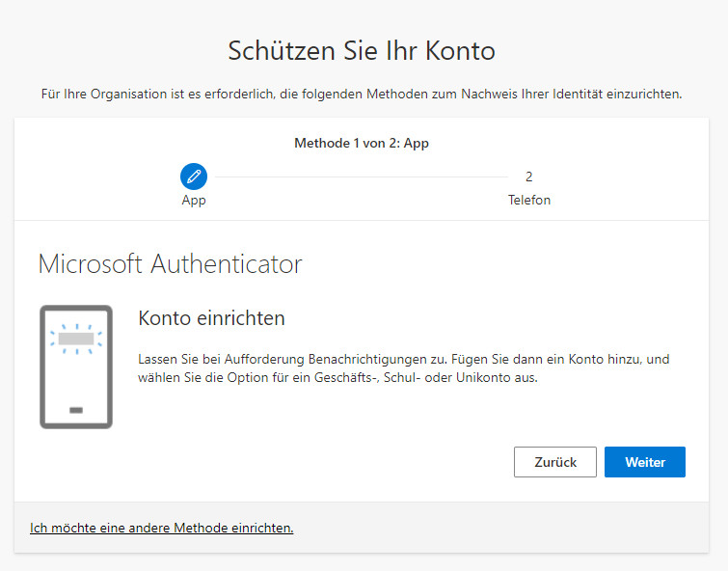Click the gray footer bar beside the link

(501, 528)
